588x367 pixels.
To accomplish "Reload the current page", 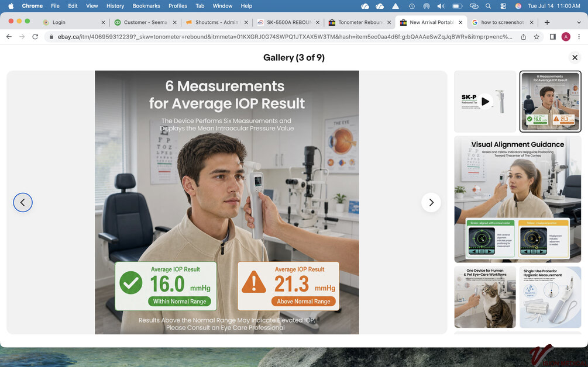I will pos(35,37).
